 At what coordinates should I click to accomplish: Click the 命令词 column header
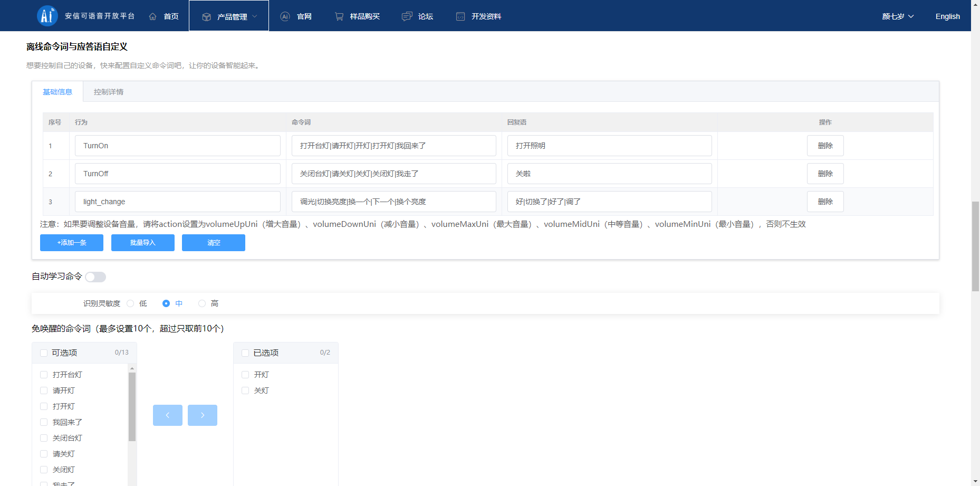(x=301, y=122)
